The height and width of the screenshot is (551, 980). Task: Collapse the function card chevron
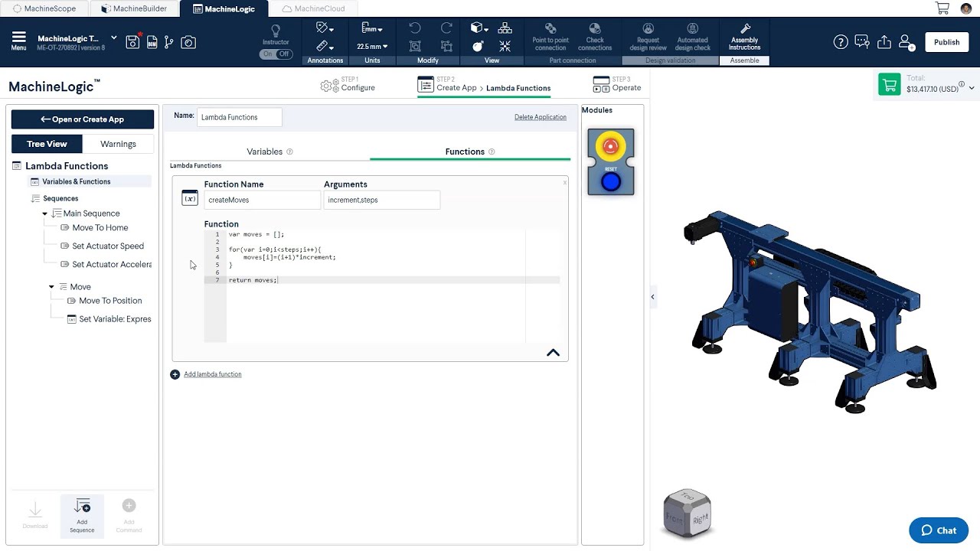pyautogui.click(x=553, y=353)
